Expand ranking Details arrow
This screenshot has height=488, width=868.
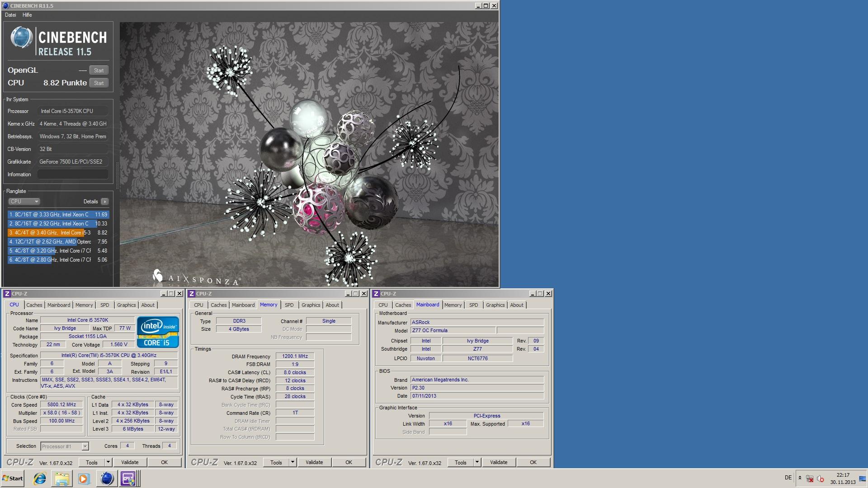pos(105,202)
